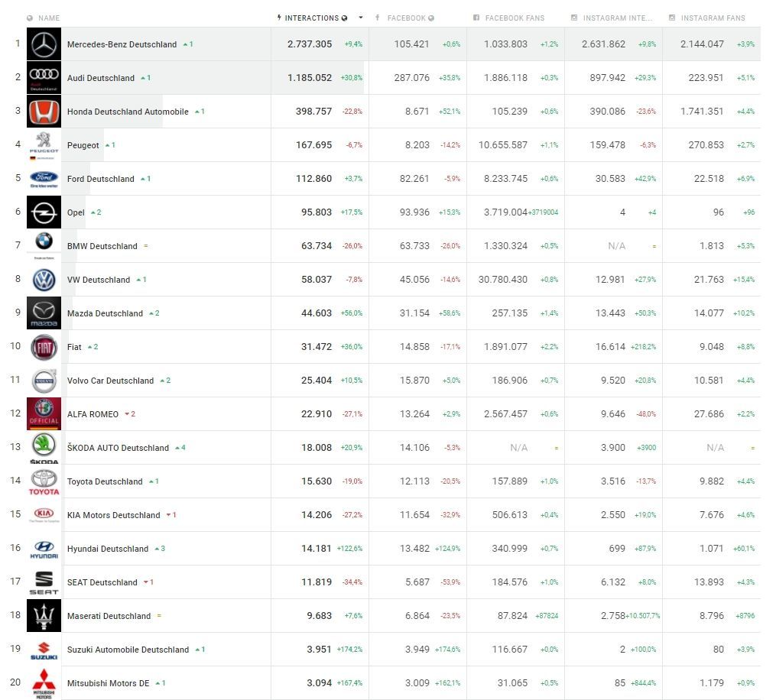Click ALFA ROMEO Facebook fans value 2.567.457
This screenshot has height=700, width=773.
[505, 413]
